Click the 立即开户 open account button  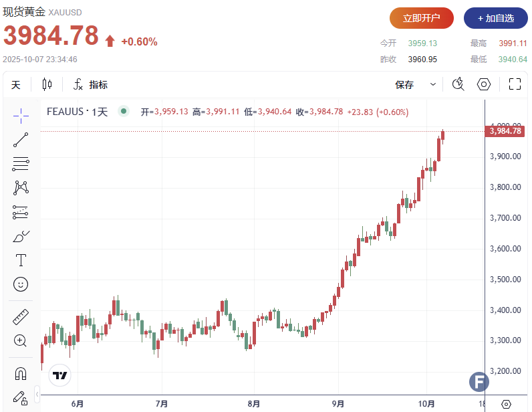pyautogui.click(x=421, y=18)
